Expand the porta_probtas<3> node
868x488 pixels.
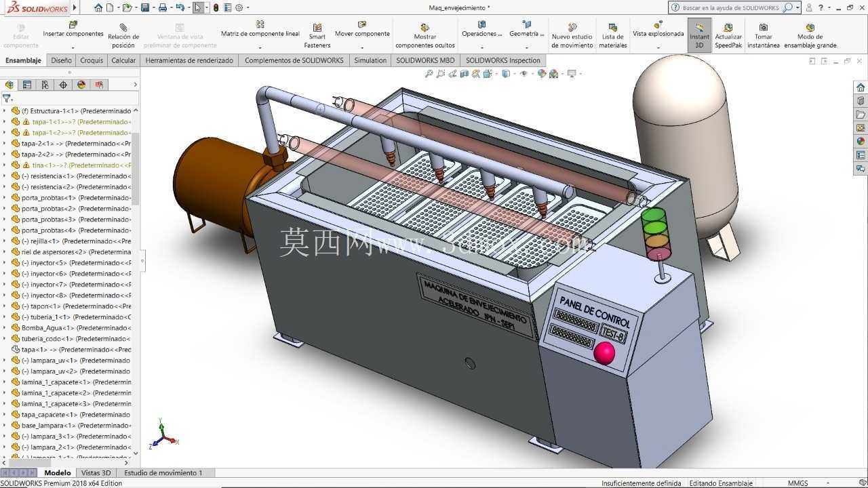(x=5, y=219)
